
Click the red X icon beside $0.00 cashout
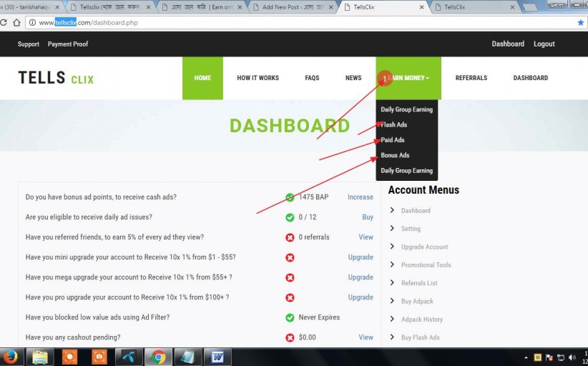pyautogui.click(x=290, y=337)
